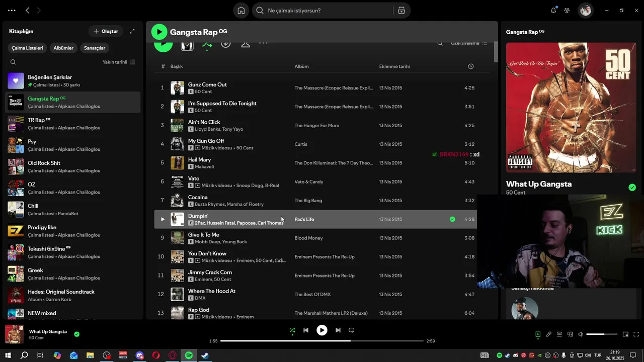Navigate back with the left arrow
644x362 pixels.
(x=28, y=10)
